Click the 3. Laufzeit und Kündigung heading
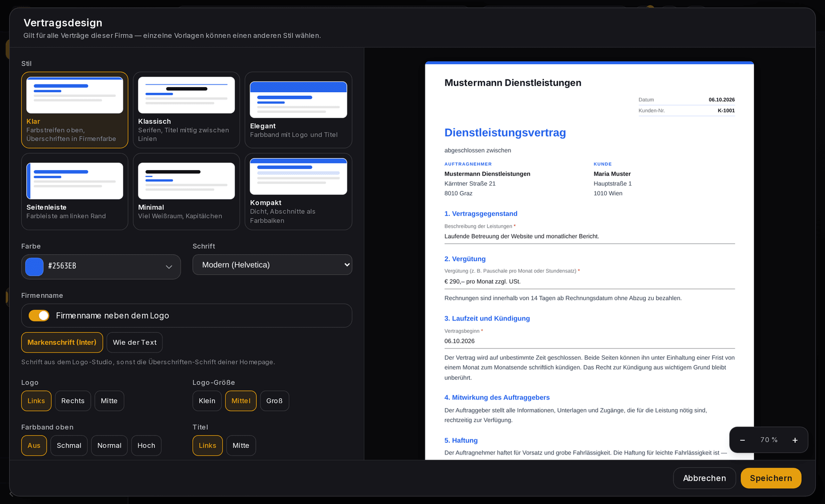Image resolution: width=825 pixels, height=504 pixels. pos(487,318)
